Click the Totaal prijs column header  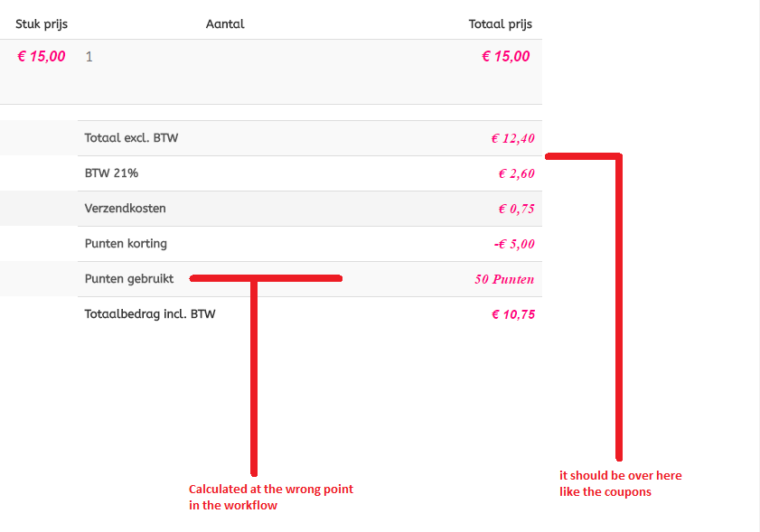(500, 23)
